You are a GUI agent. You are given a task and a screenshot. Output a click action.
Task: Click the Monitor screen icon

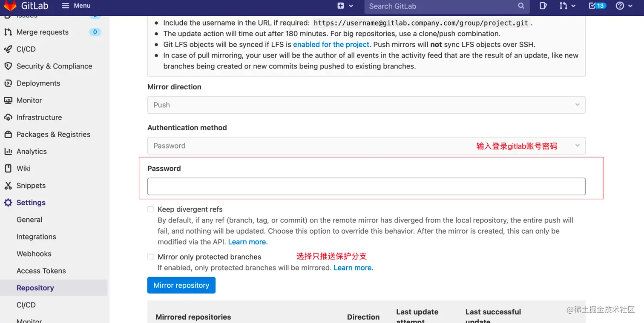(8, 100)
